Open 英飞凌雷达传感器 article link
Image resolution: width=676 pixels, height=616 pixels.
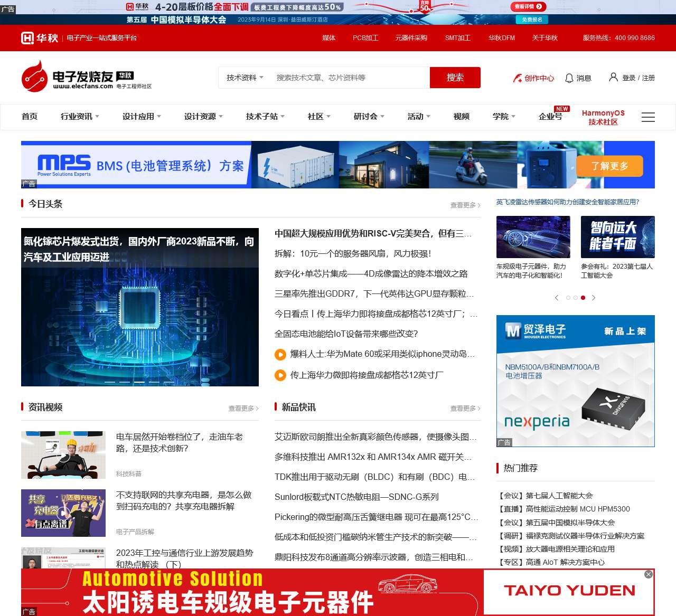(568, 202)
